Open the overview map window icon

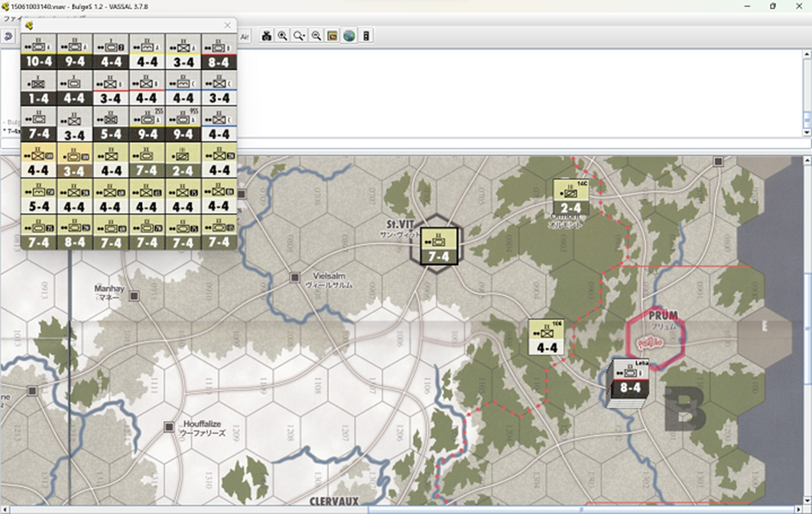333,36
